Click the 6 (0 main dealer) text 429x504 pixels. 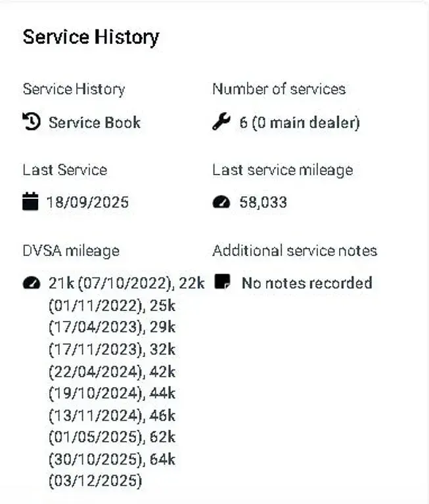(x=300, y=123)
